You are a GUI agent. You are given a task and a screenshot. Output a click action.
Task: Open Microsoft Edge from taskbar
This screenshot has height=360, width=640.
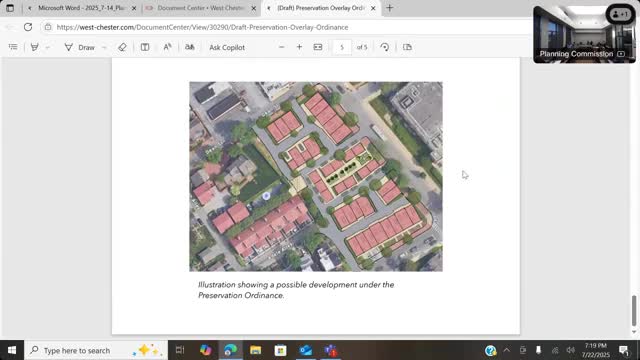[x=231, y=350]
